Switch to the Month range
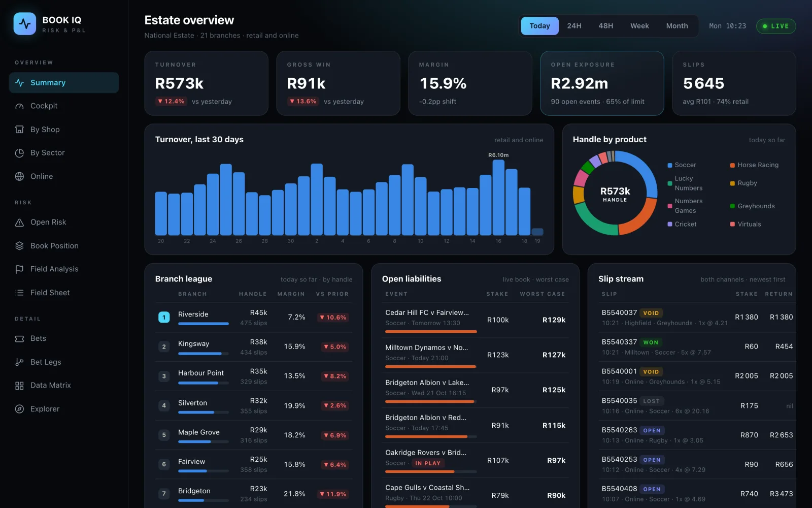 (x=677, y=26)
